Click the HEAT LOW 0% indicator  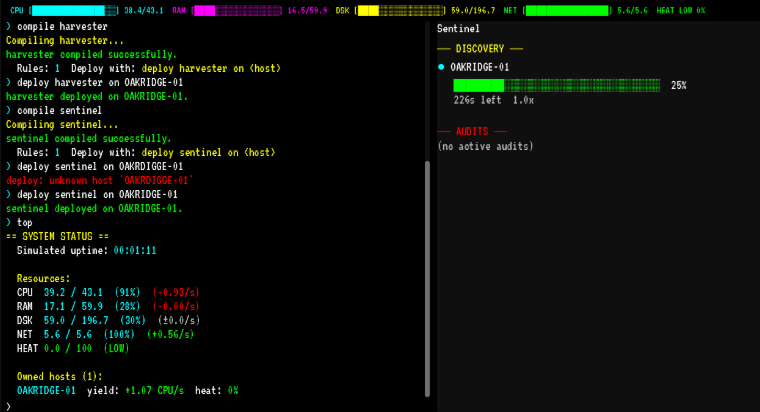pos(681,11)
